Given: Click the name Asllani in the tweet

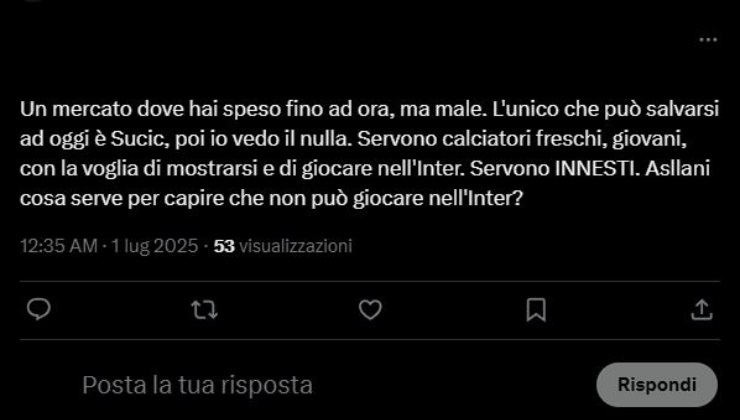Looking at the screenshot, I should [x=678, y=169].
